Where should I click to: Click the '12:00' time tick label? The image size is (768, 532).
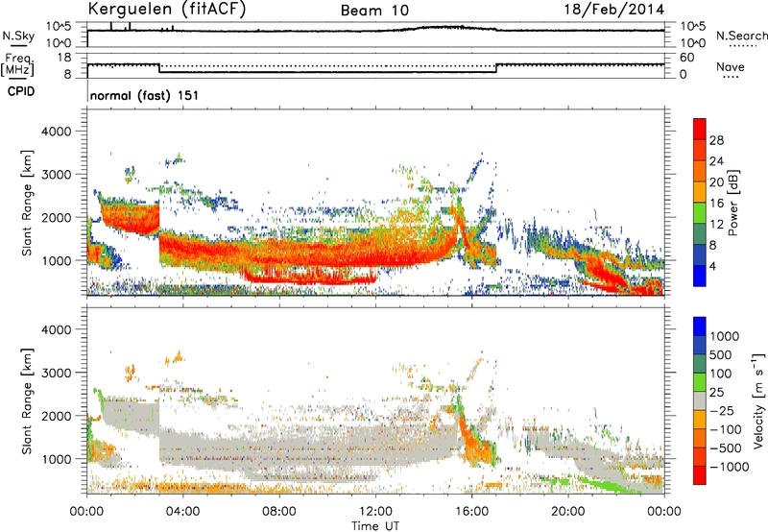[x=375, y=511]
